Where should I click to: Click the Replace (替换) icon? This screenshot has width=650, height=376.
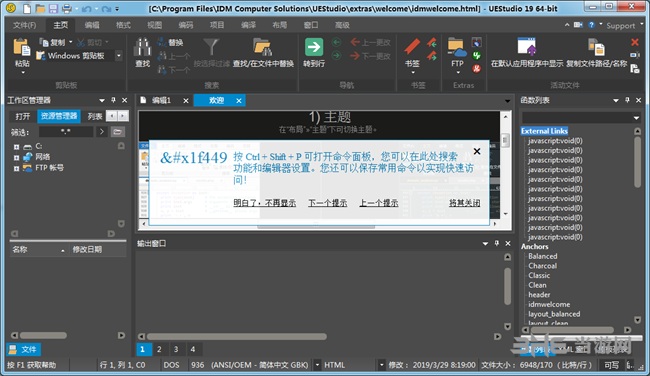coord(161,42)
